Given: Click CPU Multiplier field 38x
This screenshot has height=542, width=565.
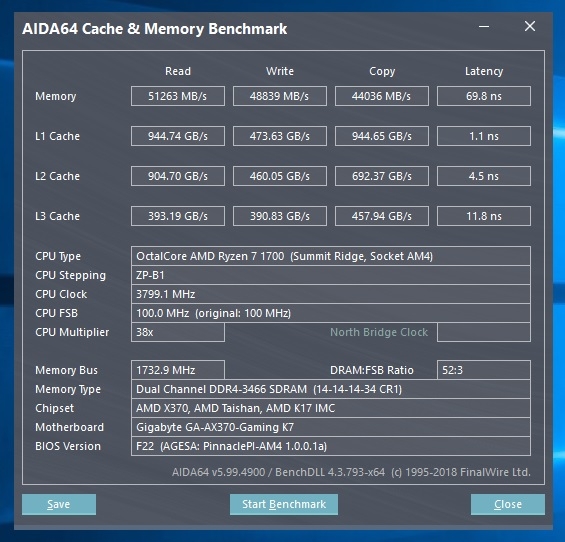Looking at the screenshot, I should [178, 332].
